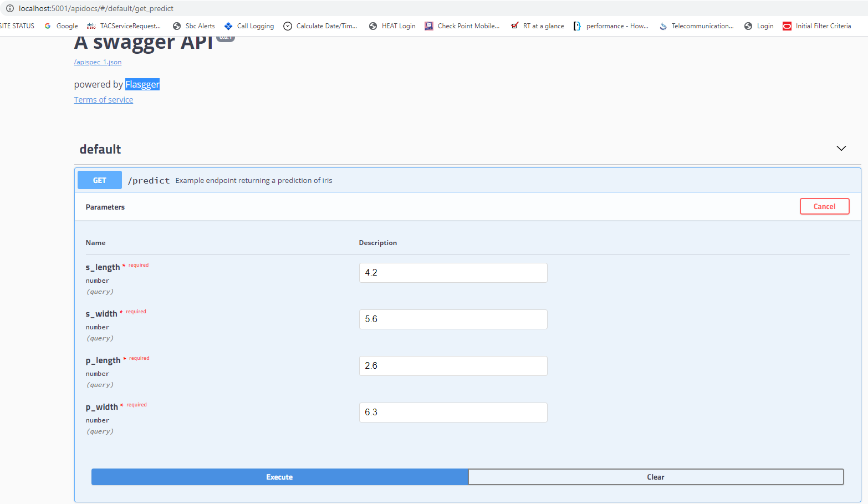Execute the predict request

point(279,477)
